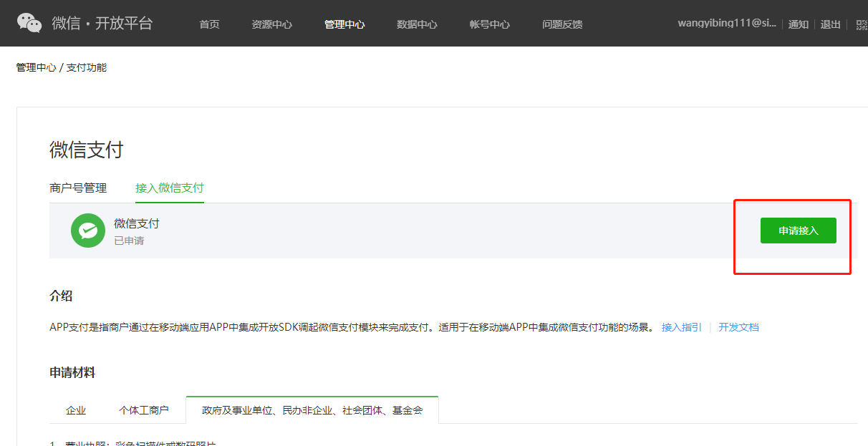Image resolution: width=868 pixels, height=446 pixels.
Task: Select 接入微信支付 tab
Action: click(170, 188)
